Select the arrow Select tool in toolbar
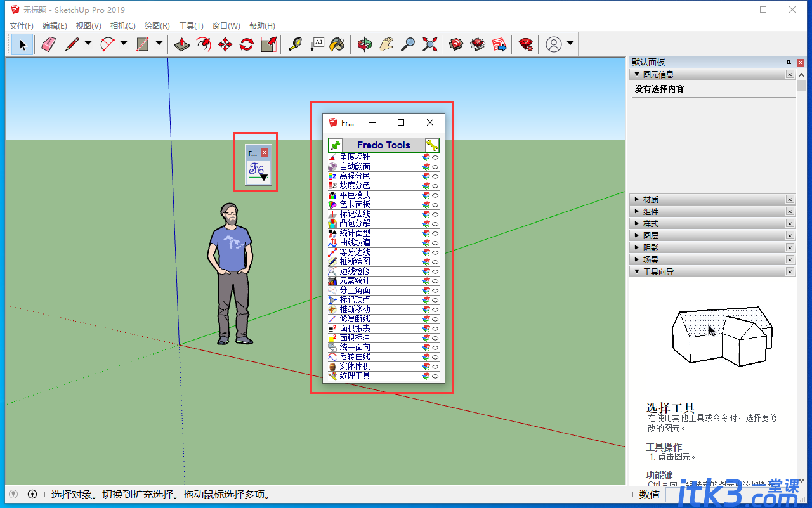 pos(23,44)
